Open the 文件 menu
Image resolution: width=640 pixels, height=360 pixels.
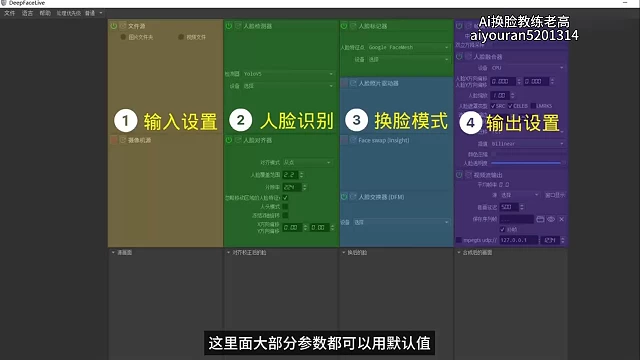(x=9, y=13)
